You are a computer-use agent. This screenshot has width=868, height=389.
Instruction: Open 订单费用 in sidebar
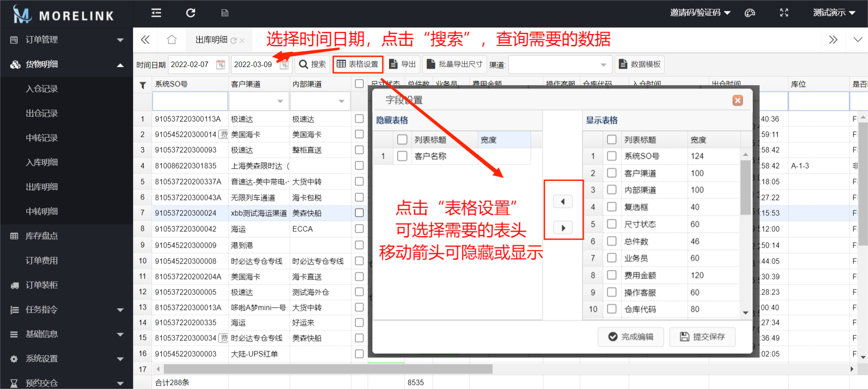66,260
